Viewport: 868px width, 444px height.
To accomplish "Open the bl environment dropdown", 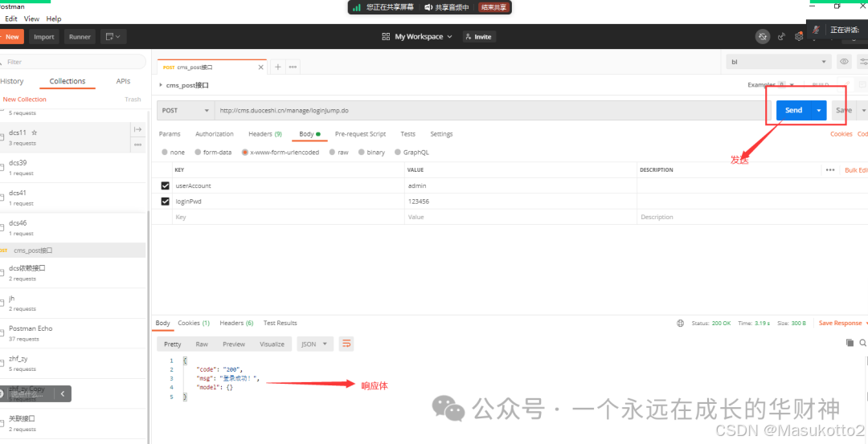I will [778, 62].
